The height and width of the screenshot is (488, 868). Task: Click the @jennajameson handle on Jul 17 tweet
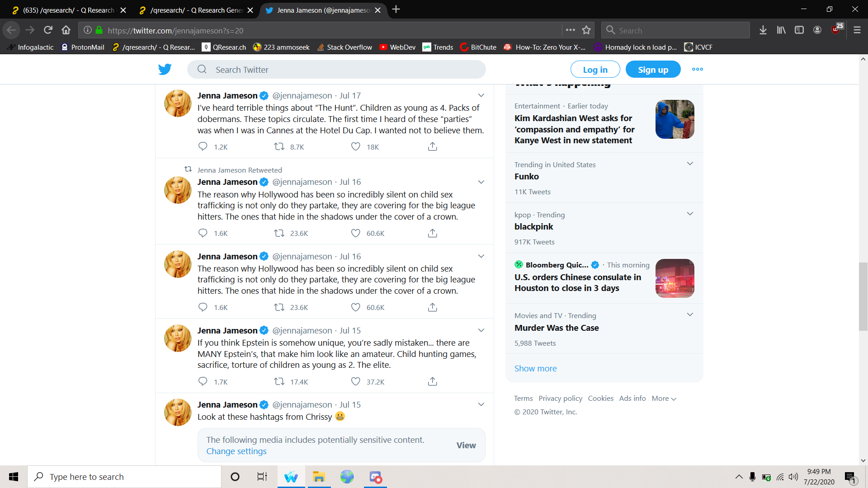(302, 95)
